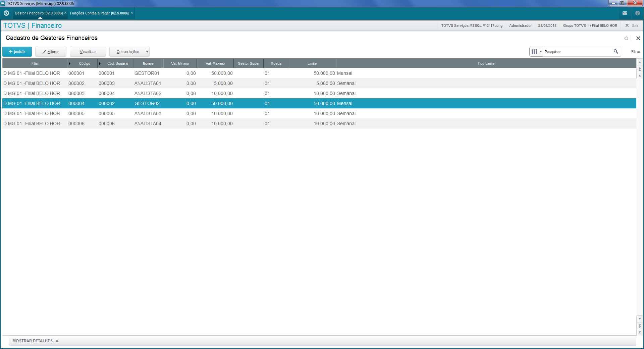The height and width of the screenshot is (349, 644).
Task: Click the sort arrow beside Código header
Action: point(70,63)
